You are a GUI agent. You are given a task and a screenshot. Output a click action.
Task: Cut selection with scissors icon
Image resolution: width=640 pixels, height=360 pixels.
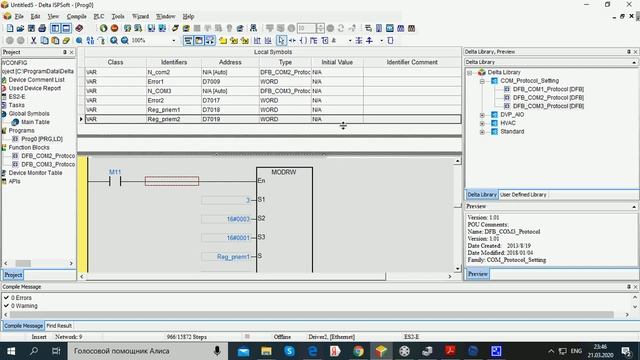click(33, 40)
